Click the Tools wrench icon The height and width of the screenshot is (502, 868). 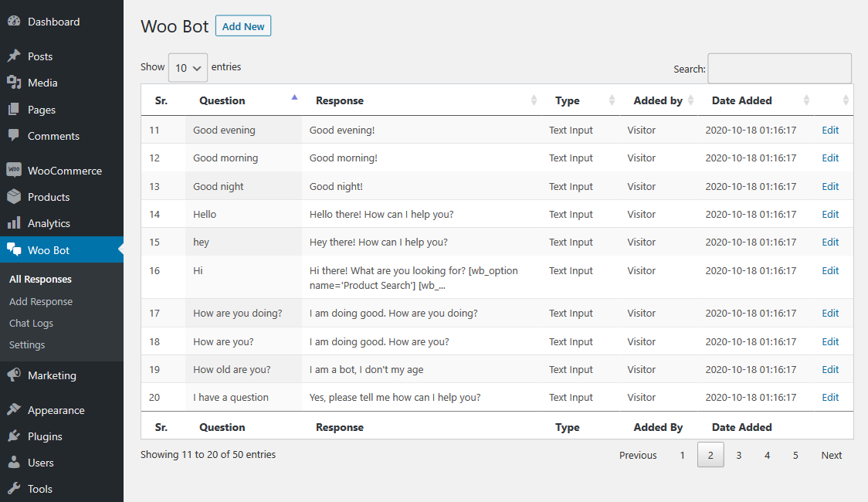click(14, 489)
